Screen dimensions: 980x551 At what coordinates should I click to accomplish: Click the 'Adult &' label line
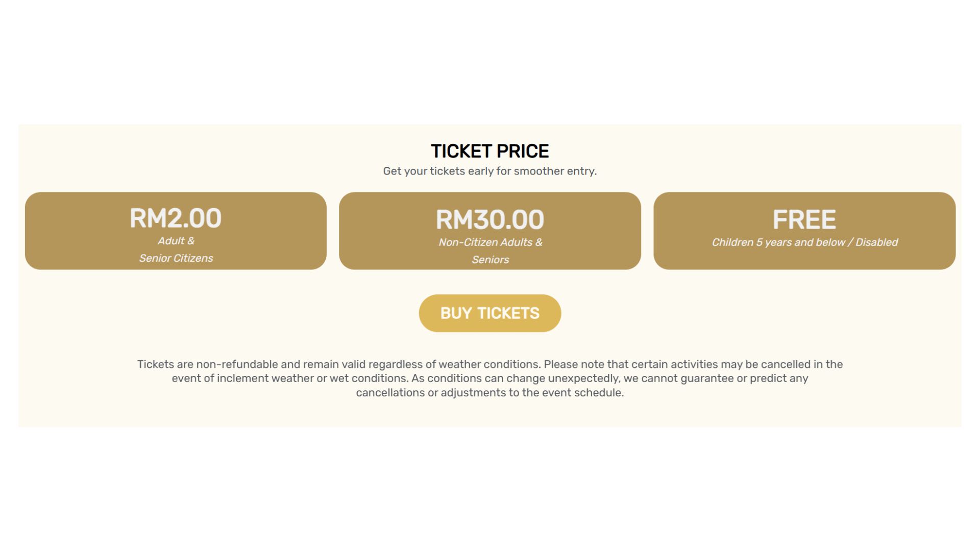[x=176, y=241]
